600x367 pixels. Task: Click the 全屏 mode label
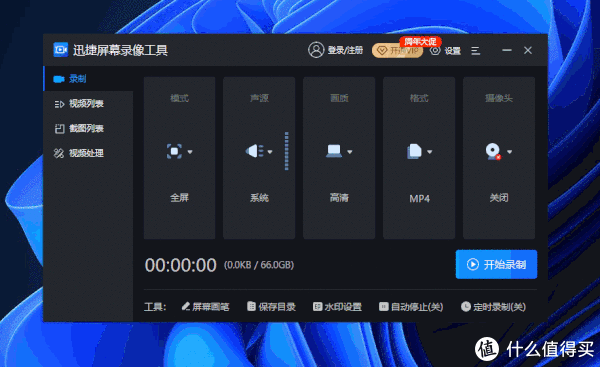[179, 197]
